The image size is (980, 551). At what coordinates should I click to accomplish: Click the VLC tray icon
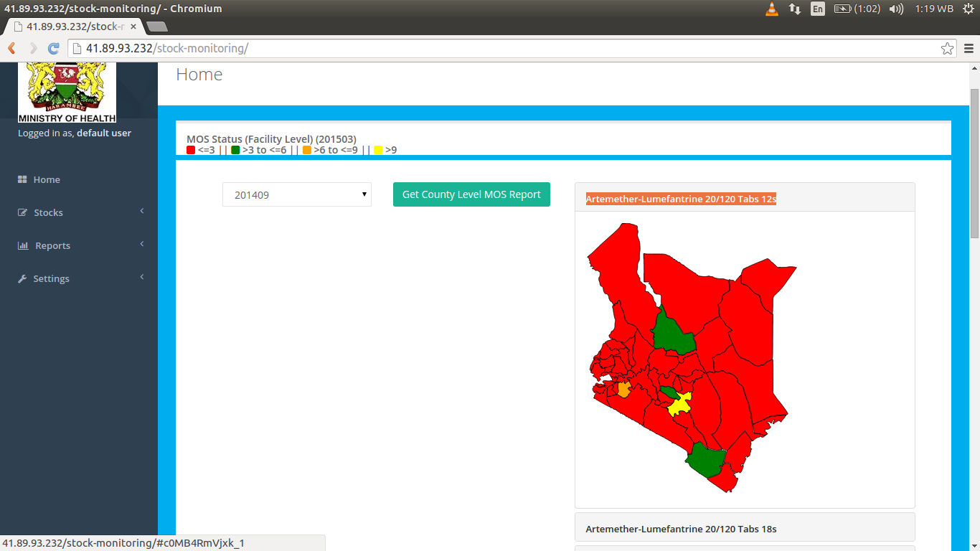pyautogui.click(x=772, y=9)
